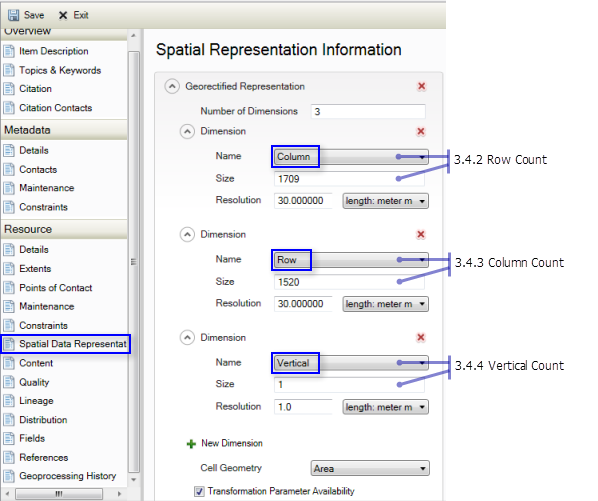This screenshot has height=501, width=598.
Task: Click the sidebar horizontal scrollbar thumb
Action: tap(59, 494)
